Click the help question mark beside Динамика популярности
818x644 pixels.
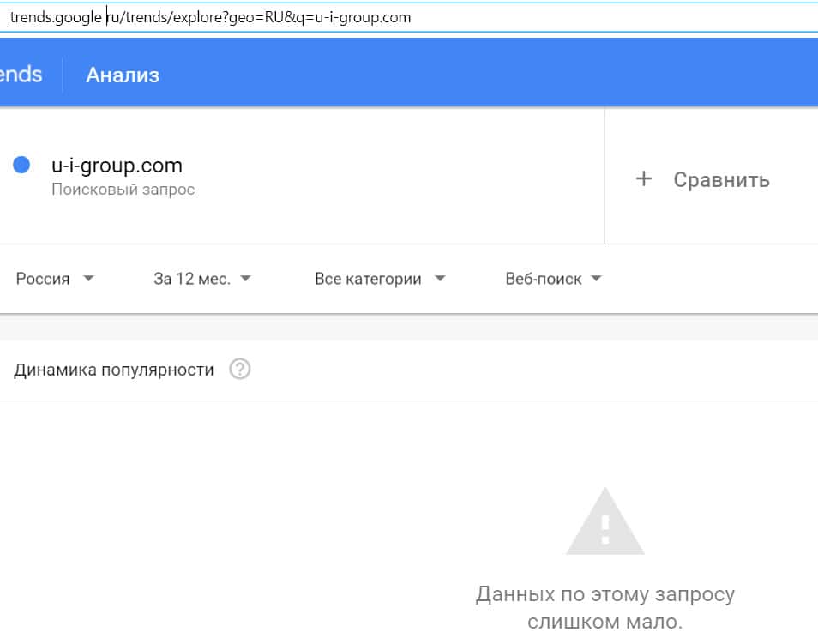pyautogui.click(x=240, y=370)
